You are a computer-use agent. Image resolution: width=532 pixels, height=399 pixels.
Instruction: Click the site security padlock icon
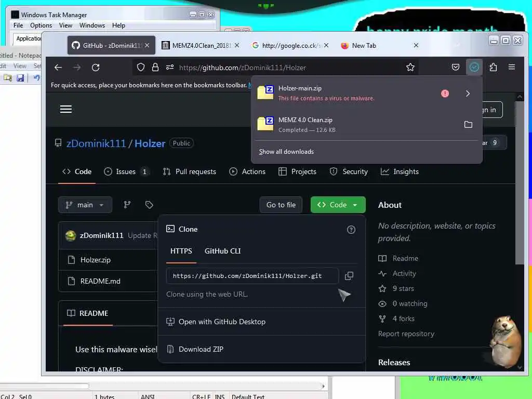(x=155, y=67)
